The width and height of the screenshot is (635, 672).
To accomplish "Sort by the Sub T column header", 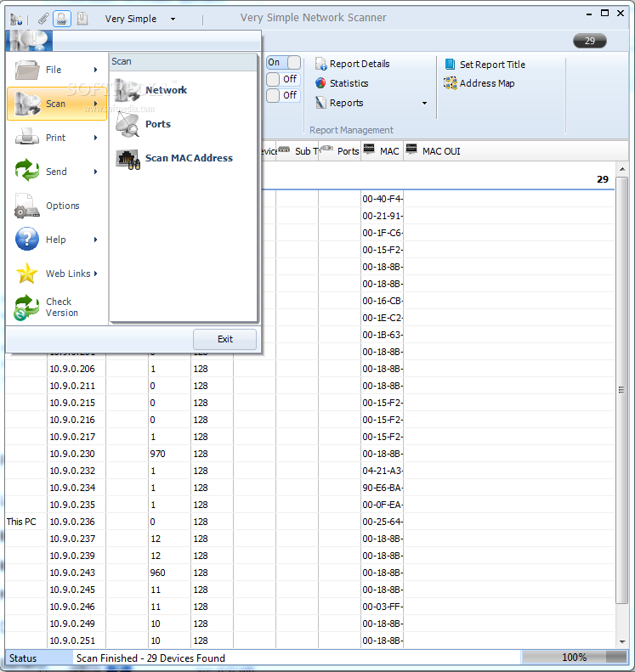I will click(298, 151).
